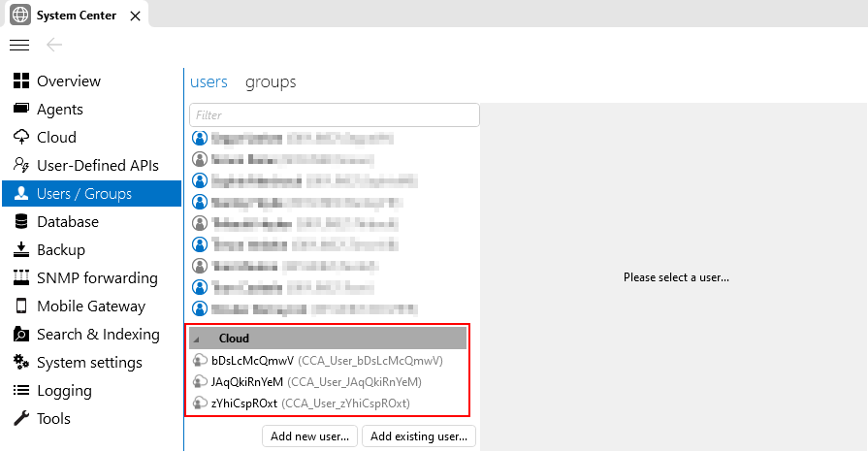Click the Database cylinder icon
The width and height of the screenshot is (868, 452).
point(21,221)
